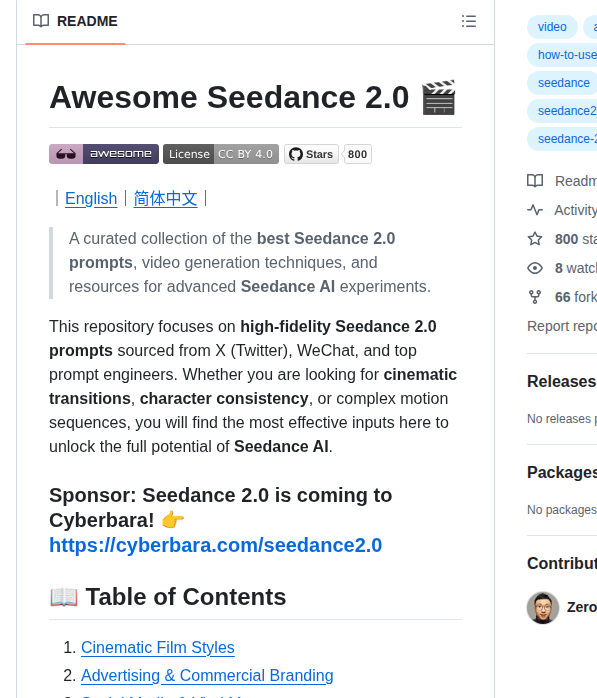Click the 800 stars count badge
Screen dimensions: 597x698
(357, 154)
